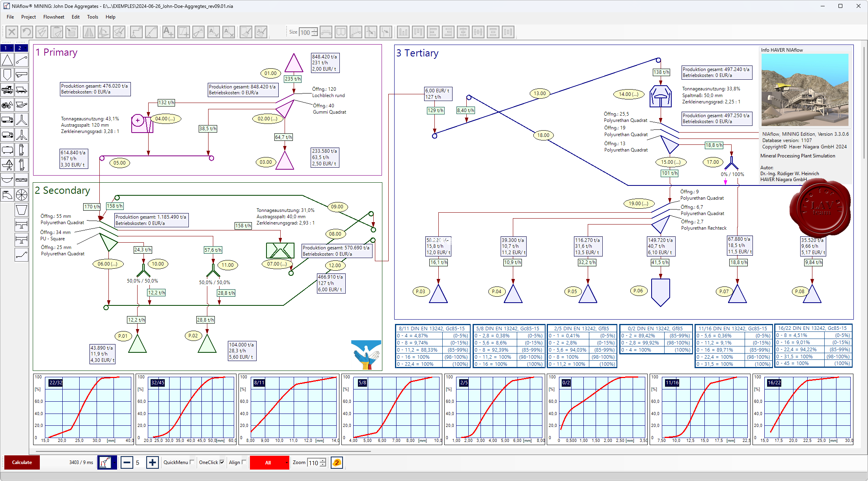Click the Calculate button at bottom left
This screenshot has width=868, height=481.
pyautogui.click(x=22, y=462)
